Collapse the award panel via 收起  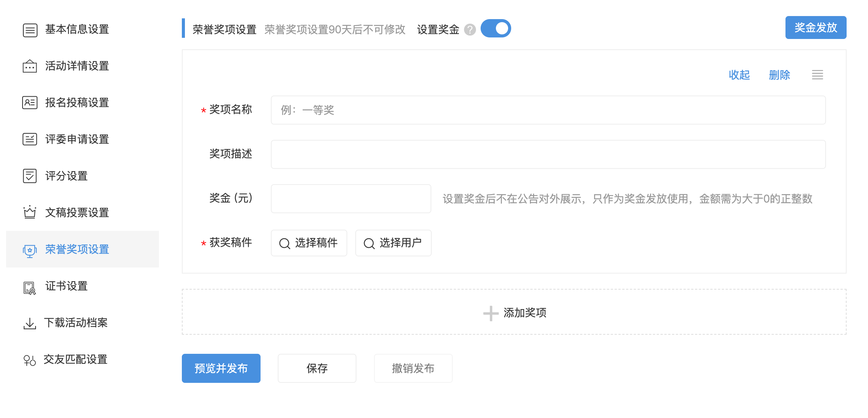739,75
